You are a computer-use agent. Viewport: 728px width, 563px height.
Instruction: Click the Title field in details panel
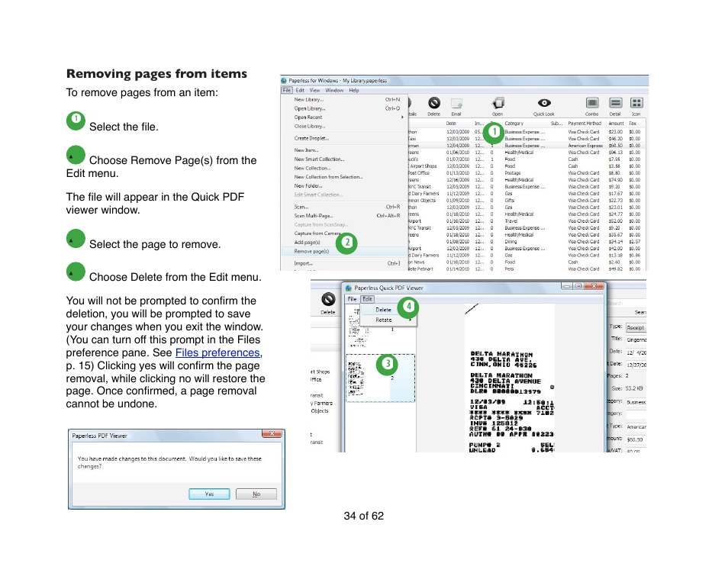click(636, 339)
